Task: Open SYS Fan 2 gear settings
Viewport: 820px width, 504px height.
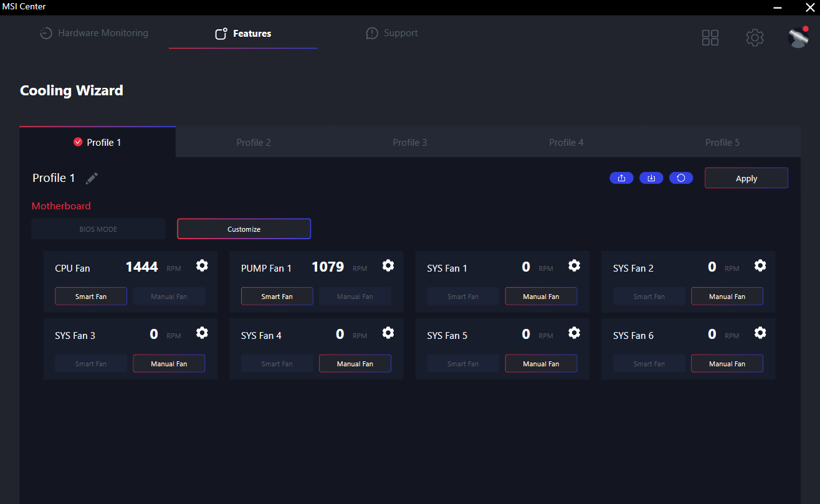Action: tap(760, 265)
